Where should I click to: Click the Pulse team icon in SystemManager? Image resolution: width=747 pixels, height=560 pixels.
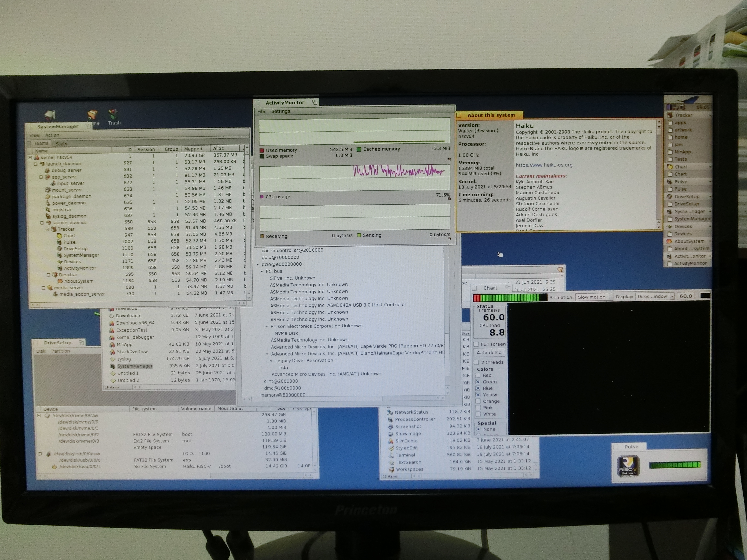coord(59,242)
